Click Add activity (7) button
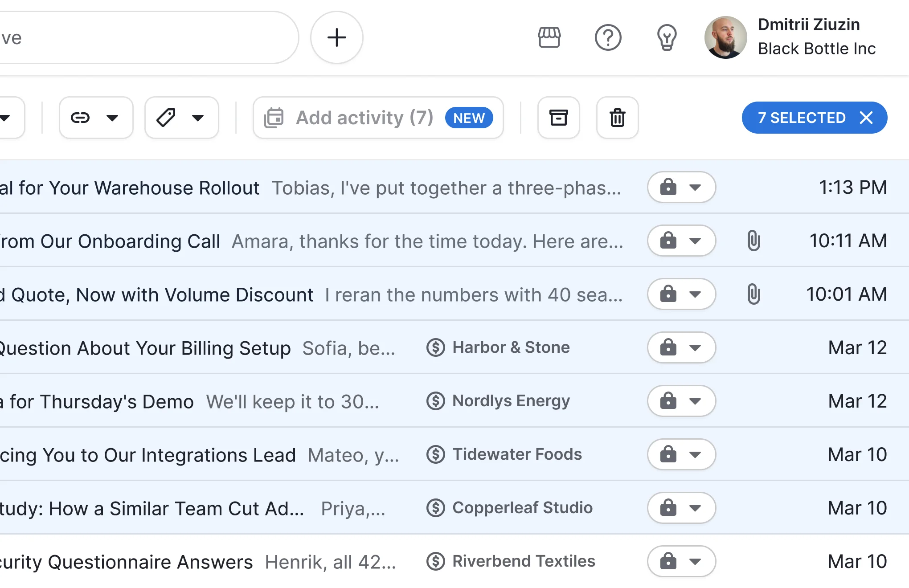The height and width of the screenshot is (588, 909). click(x=378, y=118)
